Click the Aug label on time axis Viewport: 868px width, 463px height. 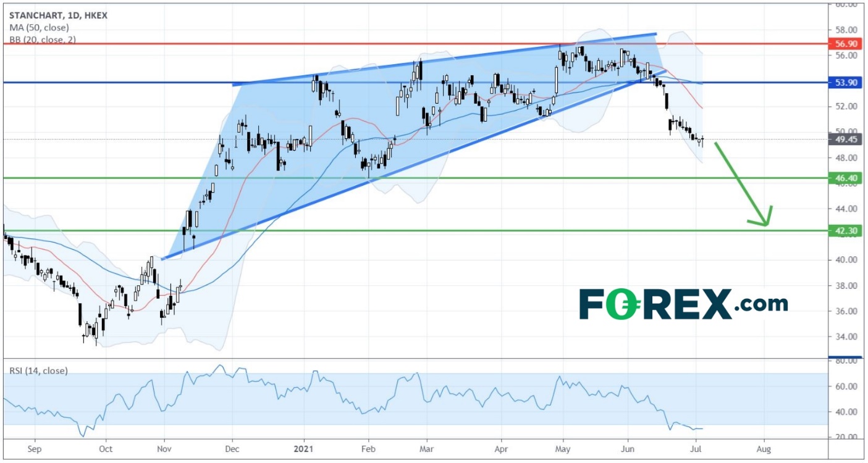point(764,448)
